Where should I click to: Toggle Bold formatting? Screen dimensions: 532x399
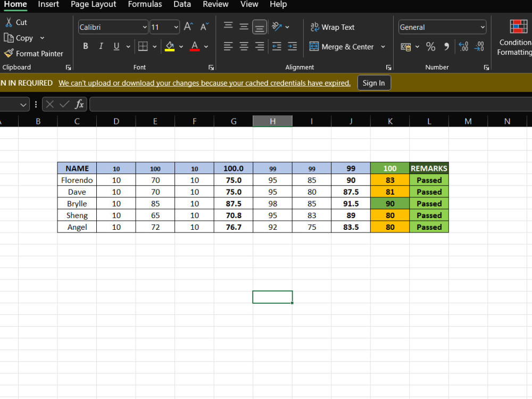pos(86,46)
